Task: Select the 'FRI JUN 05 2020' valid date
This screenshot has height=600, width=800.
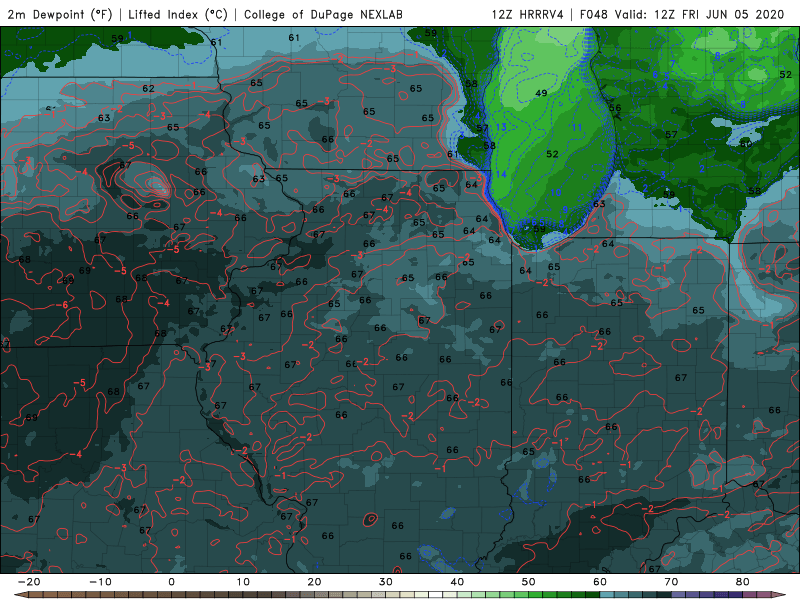Action: [x=733, y=14]
